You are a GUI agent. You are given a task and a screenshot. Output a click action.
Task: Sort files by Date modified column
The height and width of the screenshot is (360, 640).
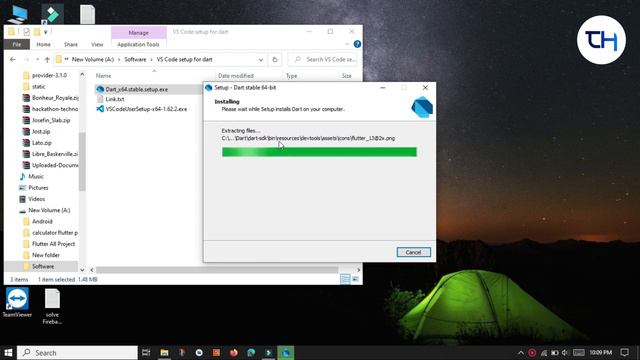(x=236, y=76)
